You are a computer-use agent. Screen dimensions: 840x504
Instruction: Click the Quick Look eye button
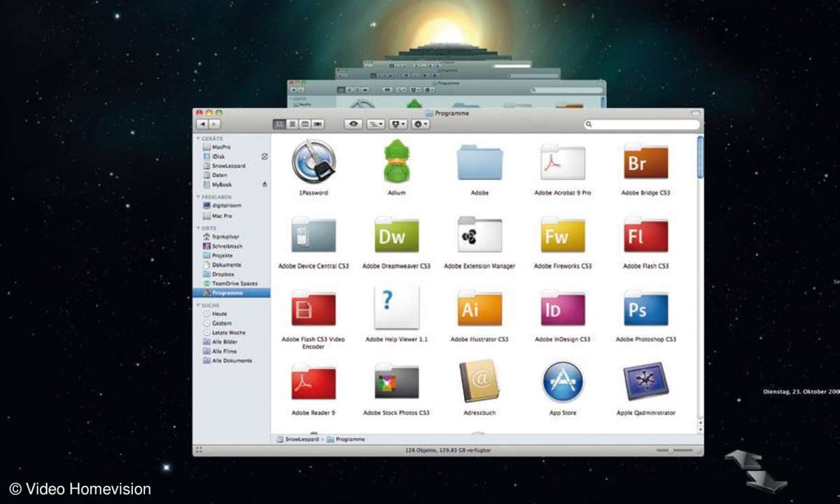(353, 124)
